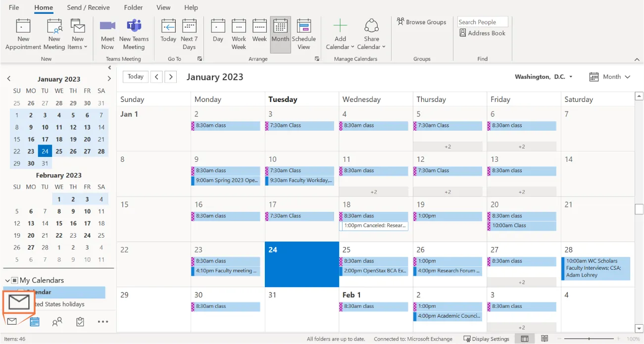Switch arrangement to Week view
Screen dimensions: 644x344
tap(259, 32)
